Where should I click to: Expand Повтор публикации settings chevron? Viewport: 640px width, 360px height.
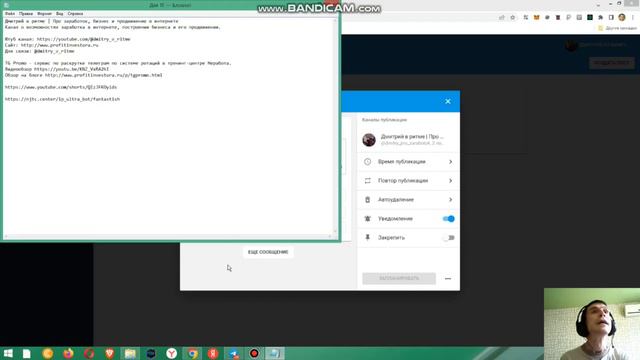(x=451, y=180)
